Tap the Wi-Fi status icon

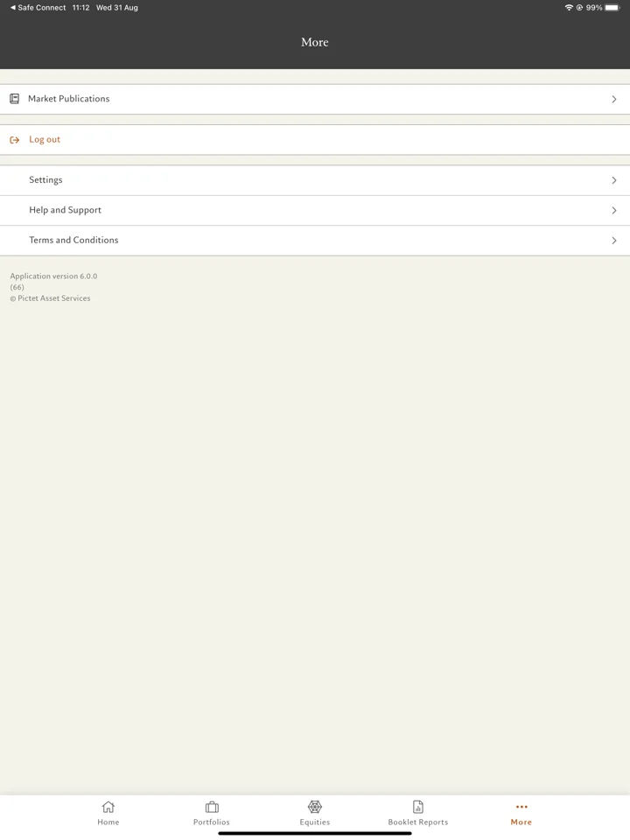coord(569,8)
